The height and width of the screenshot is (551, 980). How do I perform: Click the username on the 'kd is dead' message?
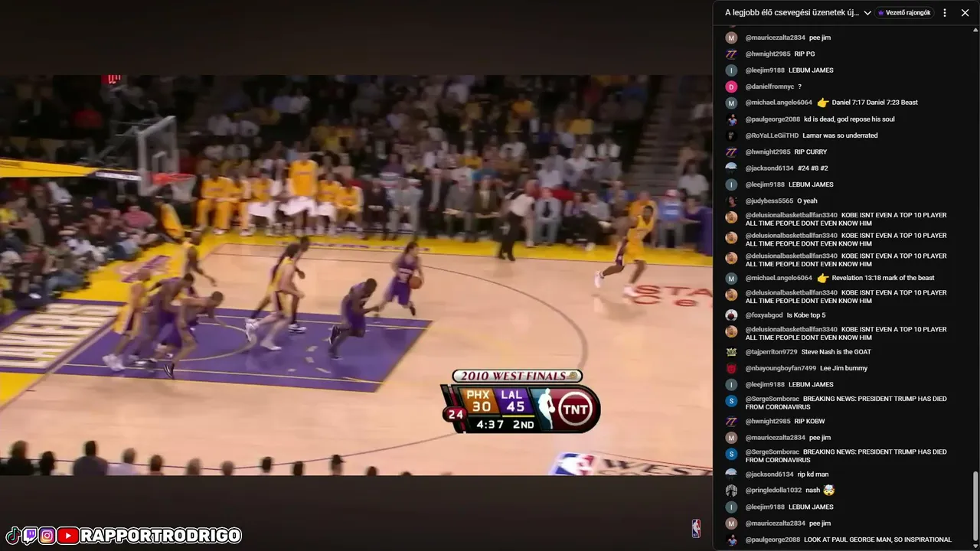click(773, 119)
